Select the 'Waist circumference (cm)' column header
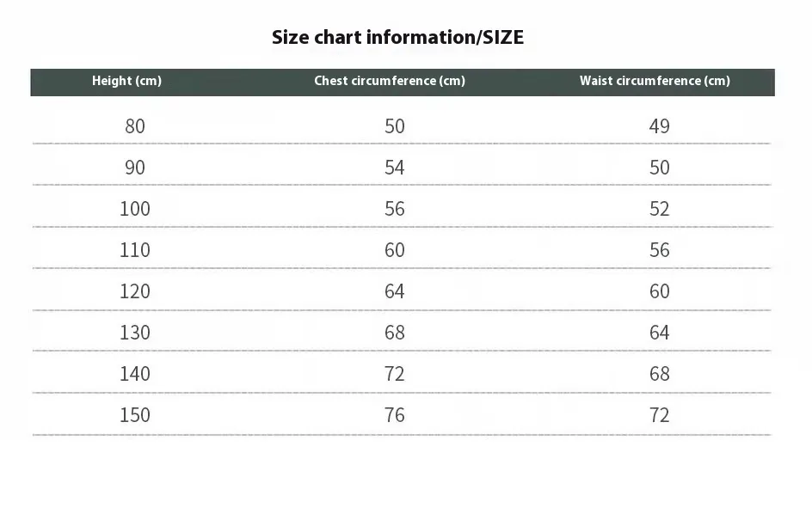Screen dimensions: 812x520 (655, 81)
